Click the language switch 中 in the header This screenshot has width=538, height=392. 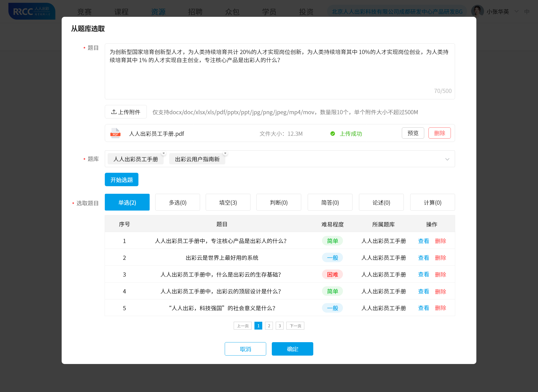point(527,11)
